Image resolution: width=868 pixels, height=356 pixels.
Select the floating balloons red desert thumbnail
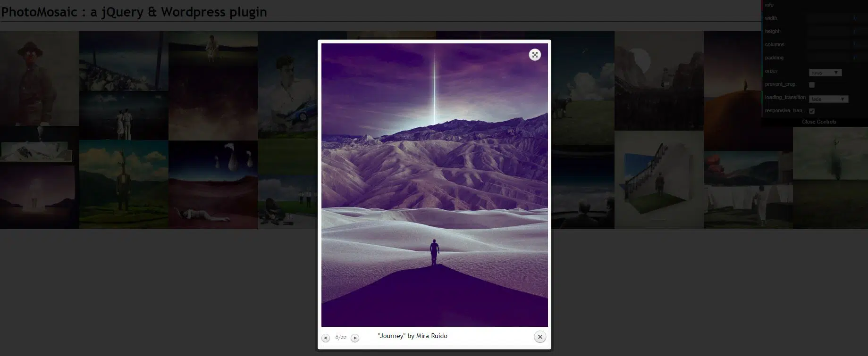click(213, 184)
